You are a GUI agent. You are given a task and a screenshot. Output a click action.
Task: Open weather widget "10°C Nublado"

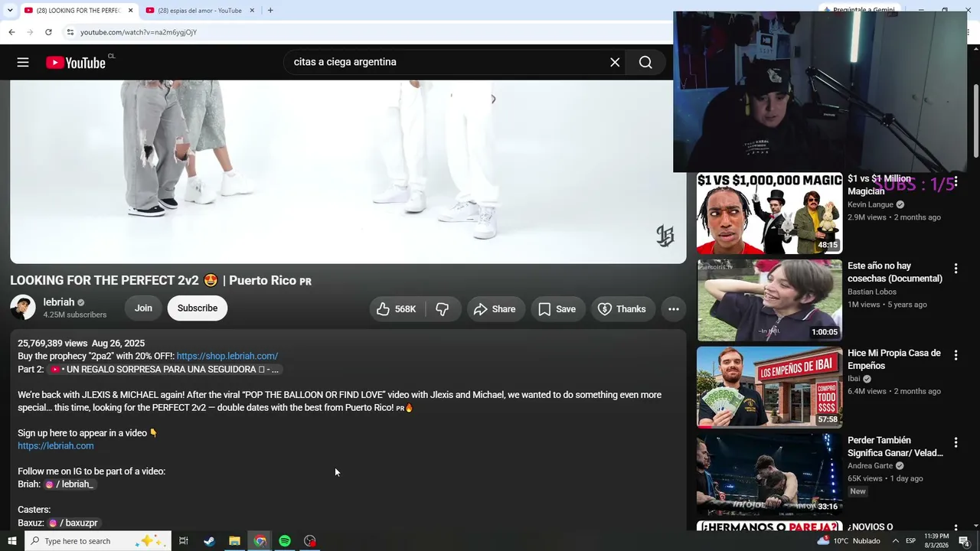(x=848, y=541)
